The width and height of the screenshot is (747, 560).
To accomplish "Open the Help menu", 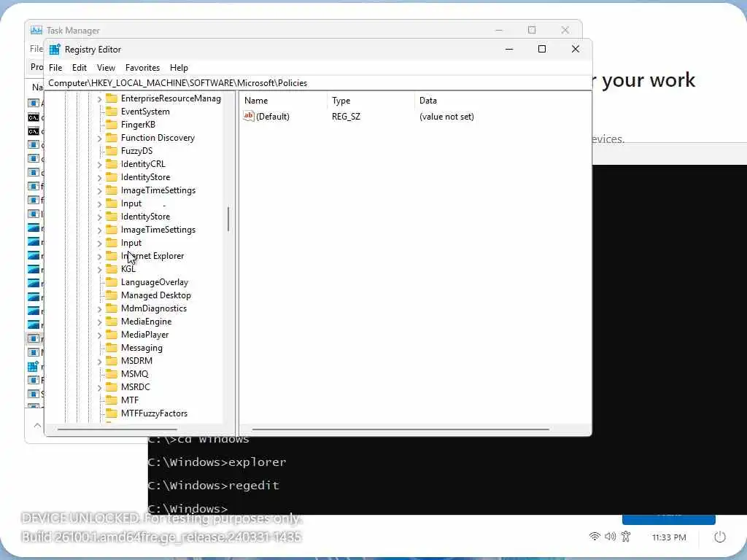I will (x=179, y=68).
